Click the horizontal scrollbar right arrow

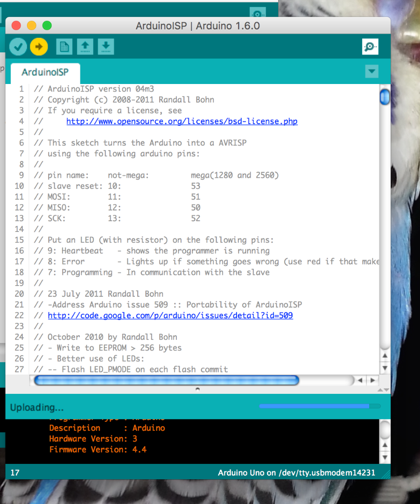372,380
